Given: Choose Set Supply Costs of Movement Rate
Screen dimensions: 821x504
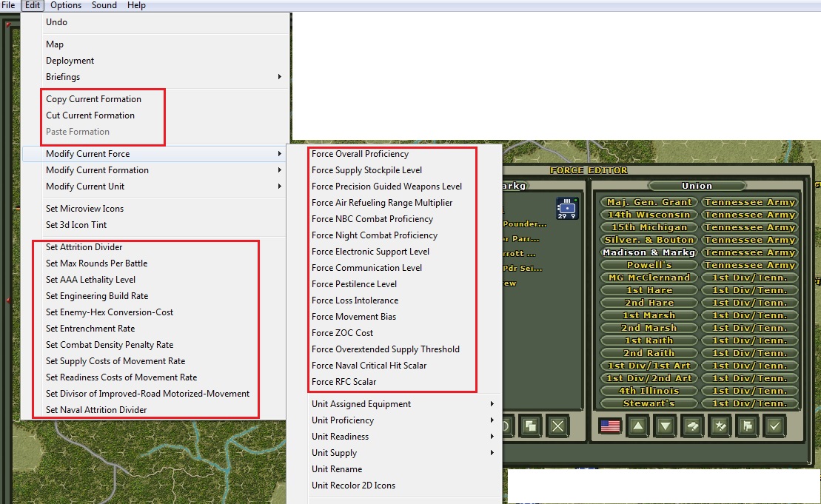Looking at the screenshot, I should [115, 360].
